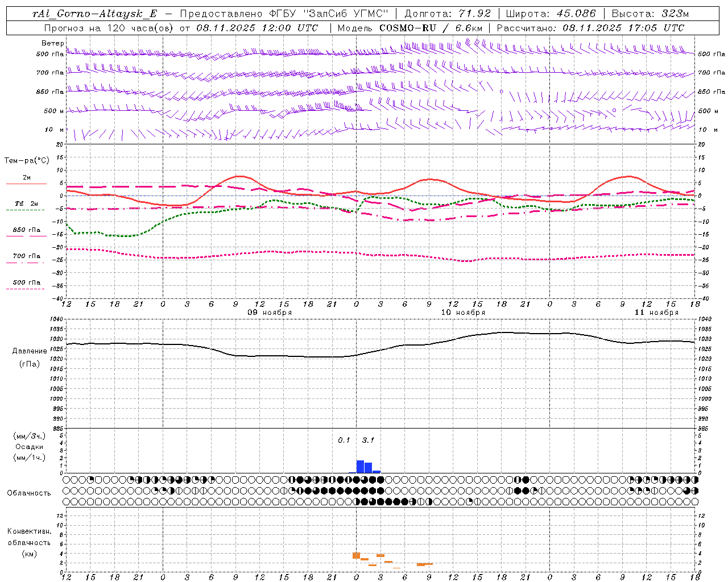Image resolution: width=728 pixels, height=582 pixels.
Task: Click the Прогноз на 120 часа(ов) text
Action: [109, 28]
